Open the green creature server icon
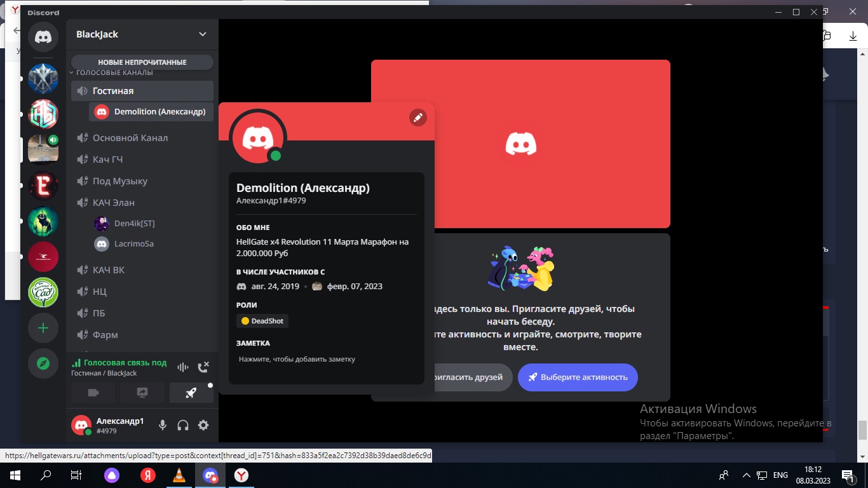The width and height of the screenshot is (868, 488). [x=43, y=221]
